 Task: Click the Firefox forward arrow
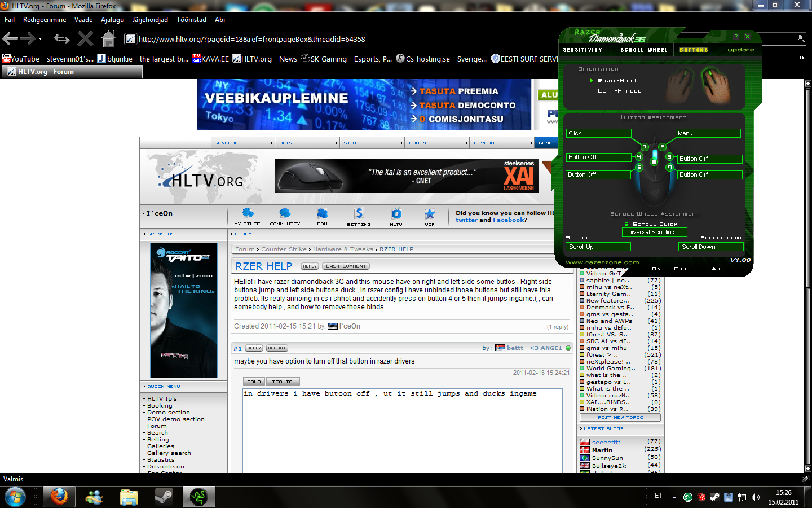[x=28, y=39]
